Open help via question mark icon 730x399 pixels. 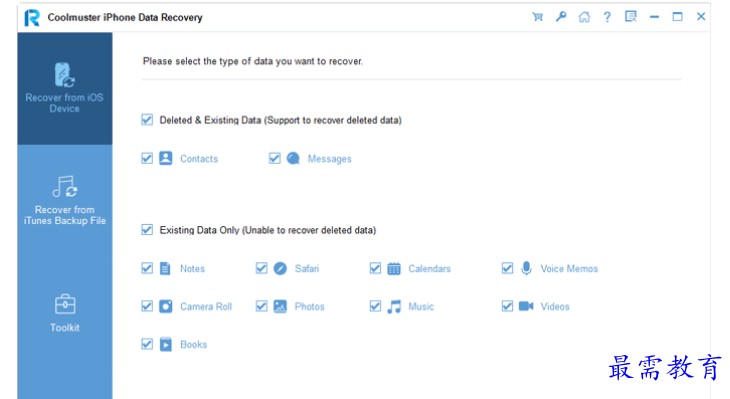[x=607, y=17]
